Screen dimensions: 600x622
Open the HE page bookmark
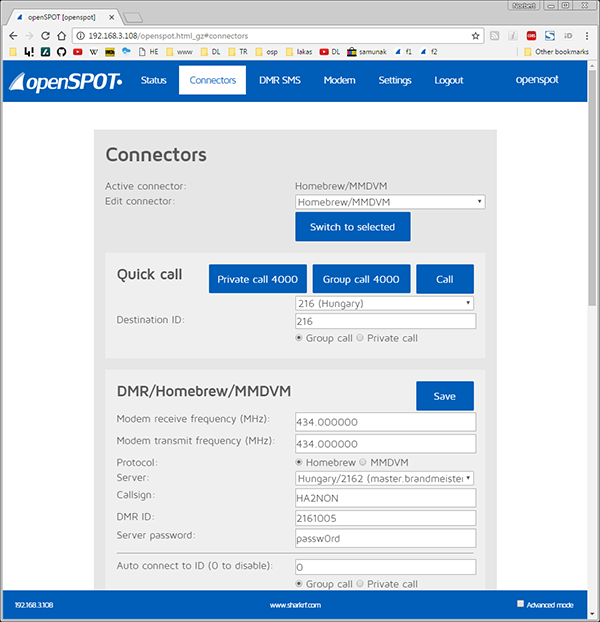pos(148,52)
